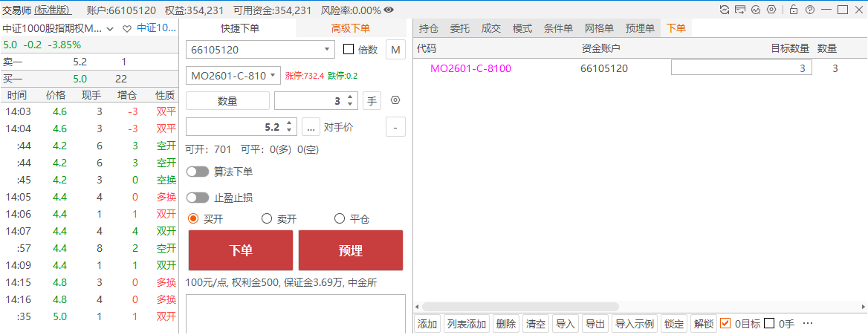The height and width of the screenshot is (335, 868).
Task: Open the MO2601-C-810 contract dropdown
Action: (x=273, y=76)
